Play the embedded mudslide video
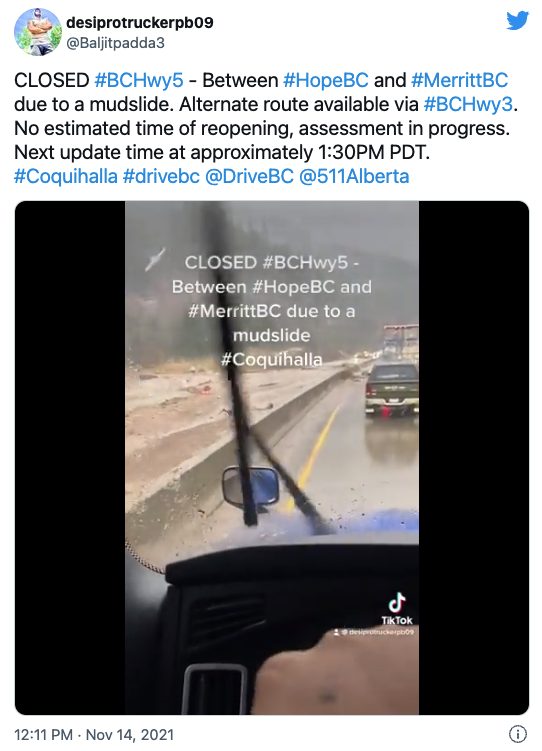Viewport: 542px width, 751px height. pyautogui.click(x=272, y=457)
